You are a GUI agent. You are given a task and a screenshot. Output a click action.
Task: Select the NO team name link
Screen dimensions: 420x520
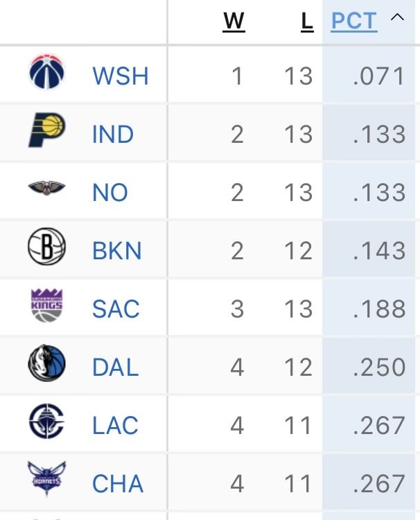[110, 193]
